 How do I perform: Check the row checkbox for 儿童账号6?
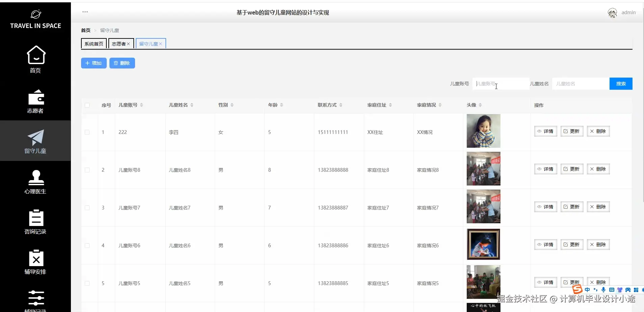pos(87,246)
